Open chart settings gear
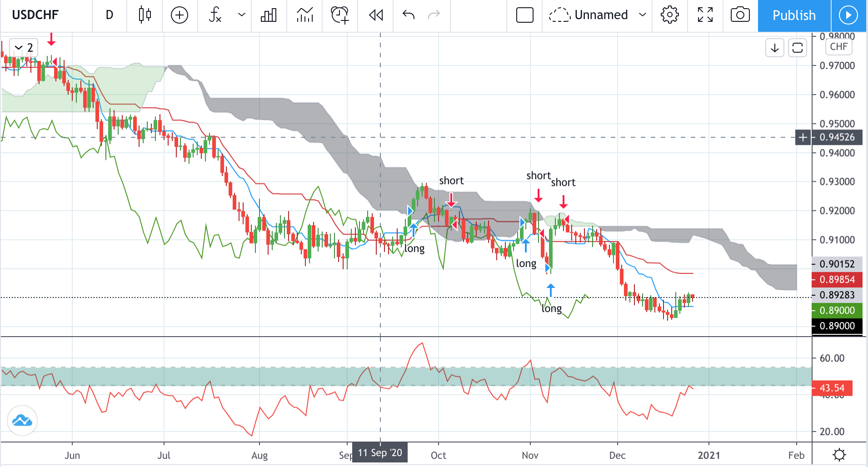 670,15
